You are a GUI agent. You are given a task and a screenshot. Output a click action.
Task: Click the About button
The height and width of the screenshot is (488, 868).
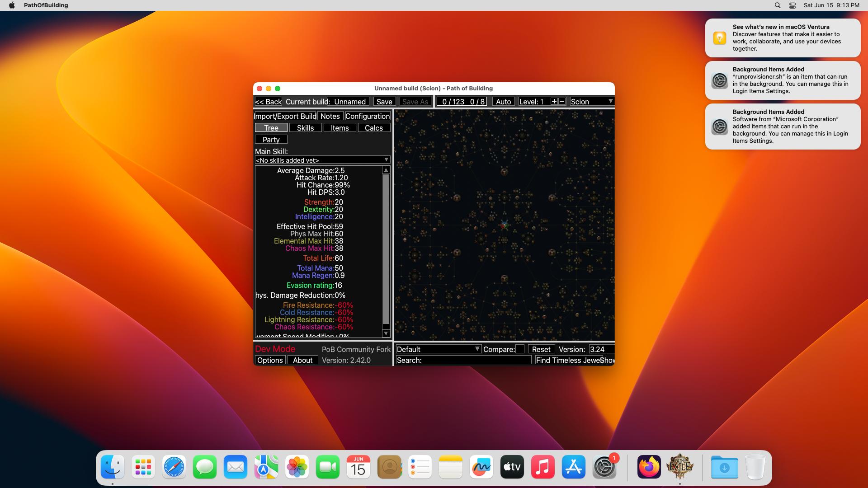302,360
